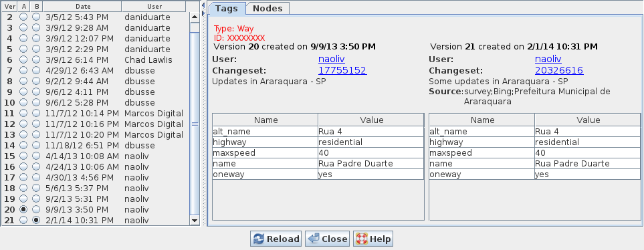This screenshot has height=250, width=644.
Task: Select version 20 radio in column B
Action: [36, 209]
